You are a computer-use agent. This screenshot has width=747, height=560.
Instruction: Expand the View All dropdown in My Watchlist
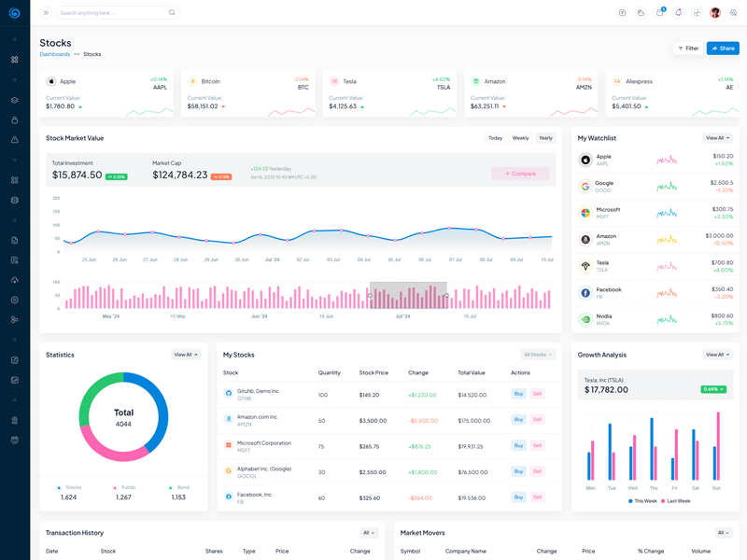pos(718,138)
